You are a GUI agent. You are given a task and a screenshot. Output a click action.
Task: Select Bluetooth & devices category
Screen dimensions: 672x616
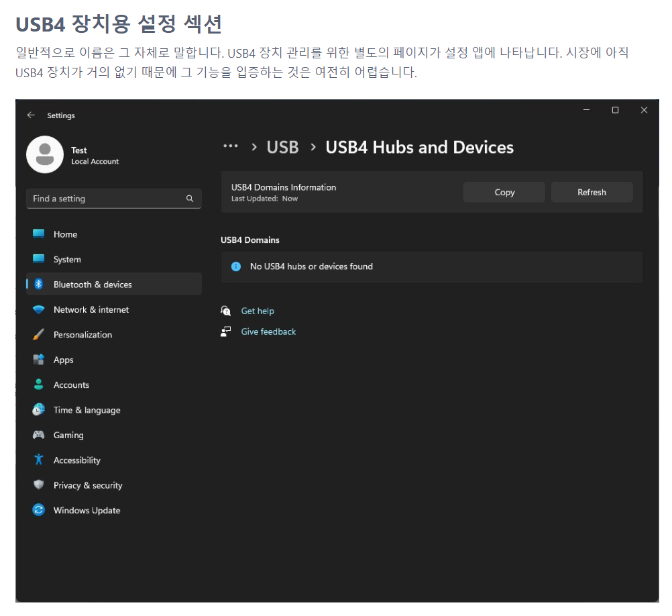tap(114, 284)
